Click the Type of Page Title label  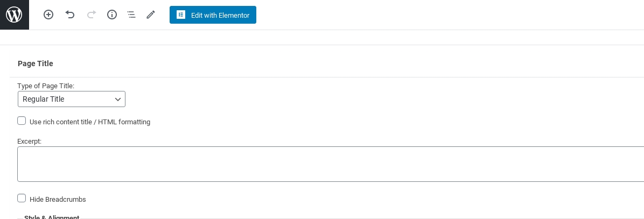(46, 86)
